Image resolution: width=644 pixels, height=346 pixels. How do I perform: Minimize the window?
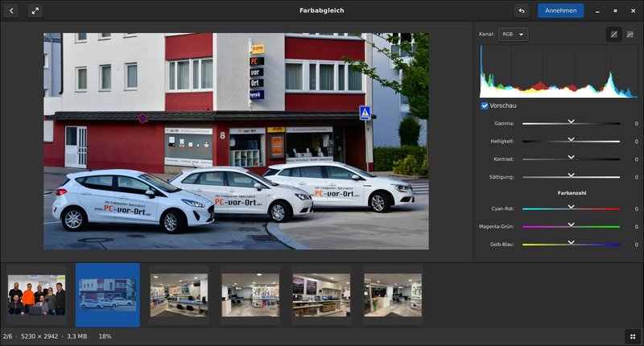(597, 11)
